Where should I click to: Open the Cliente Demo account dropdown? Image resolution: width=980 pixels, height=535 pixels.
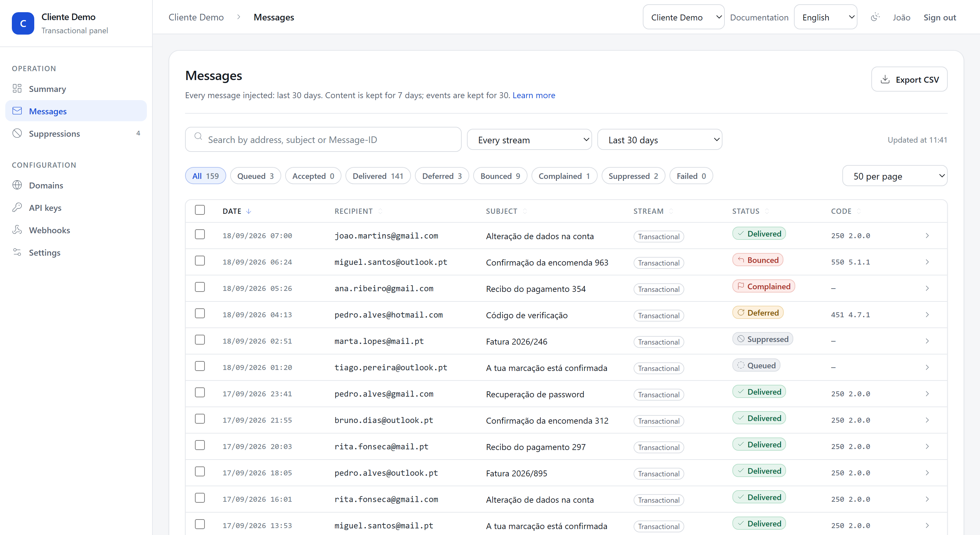(x=684, y=17)
